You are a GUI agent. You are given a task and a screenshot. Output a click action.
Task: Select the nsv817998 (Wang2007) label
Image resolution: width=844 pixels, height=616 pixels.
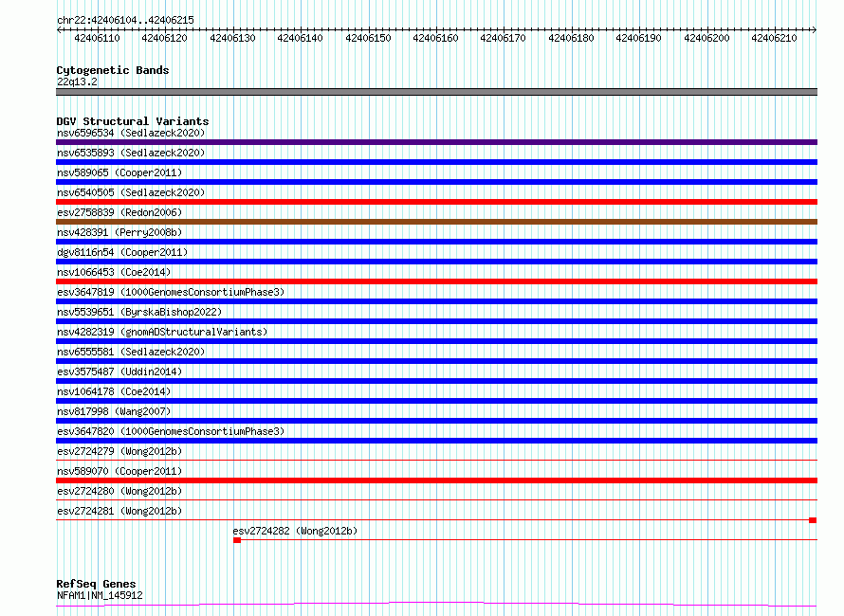coord(114,411)
